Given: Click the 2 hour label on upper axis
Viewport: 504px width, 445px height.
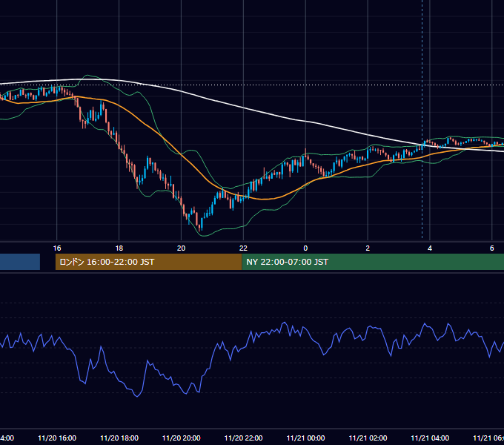Looking at the screenshot, I should 368,248.
